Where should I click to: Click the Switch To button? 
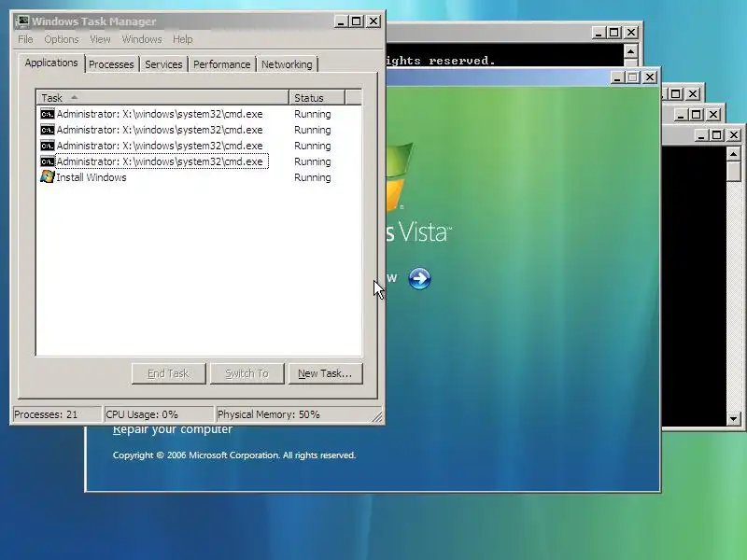tap(247, 373)
